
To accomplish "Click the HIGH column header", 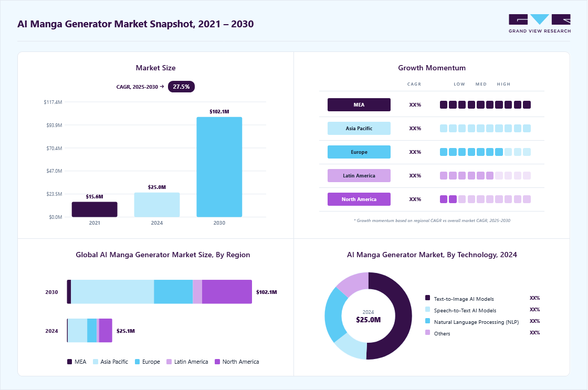I will point(503,84).
